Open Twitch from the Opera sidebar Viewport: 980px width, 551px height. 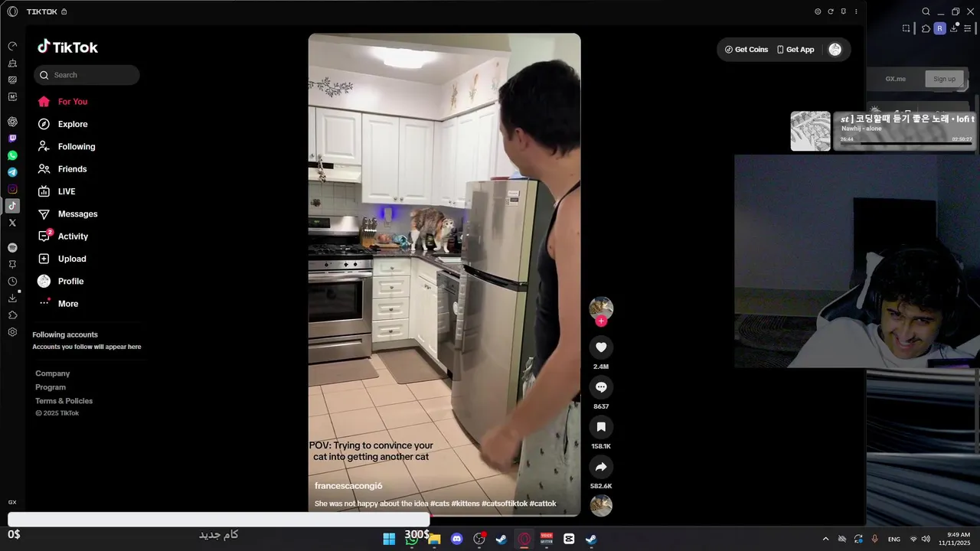pos(12,139)
